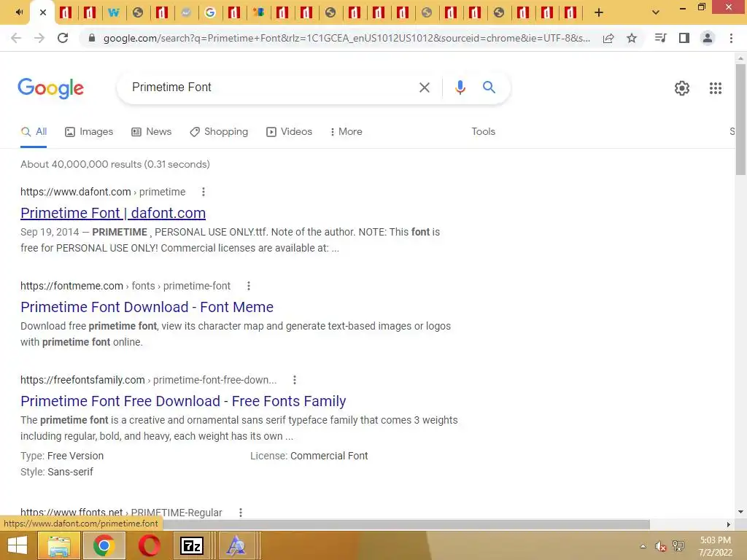The image size is (747, 560).
Task: Toggle the Chrome side panel
Action: pyautogui.click(x=684, y=38)
